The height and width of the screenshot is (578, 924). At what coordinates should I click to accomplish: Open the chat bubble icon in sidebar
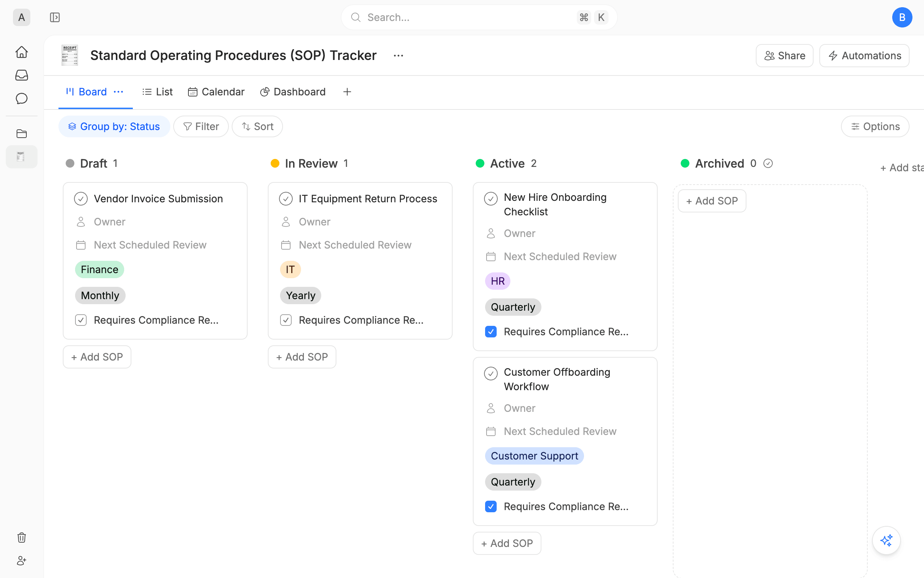coord(21,99)
